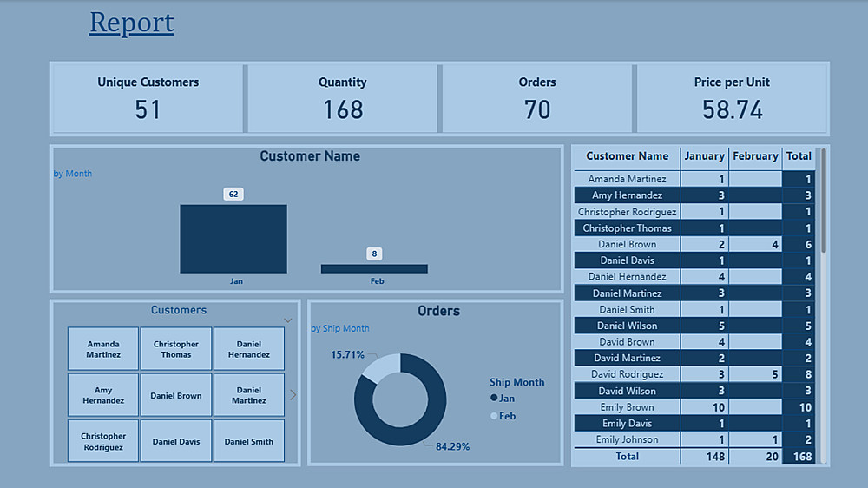The image size is (868, 488).
Task: Select Amanda Martinez row in table
Action: 694,179
